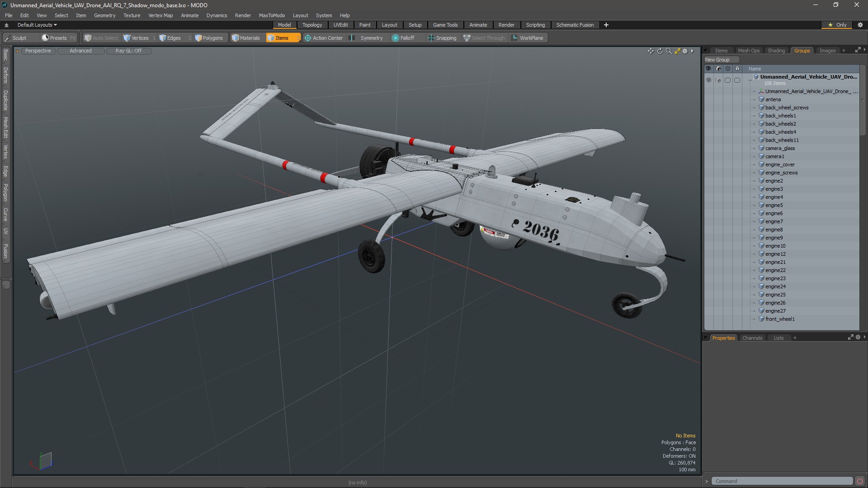
Task: Click the render camera column header
Action: [718, 69]
